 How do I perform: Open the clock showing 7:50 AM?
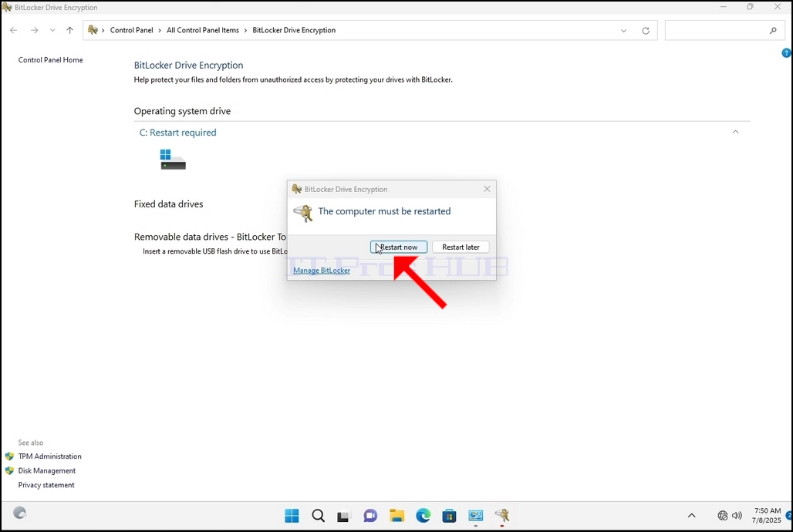pyautogui.click(x=766, y=515)
